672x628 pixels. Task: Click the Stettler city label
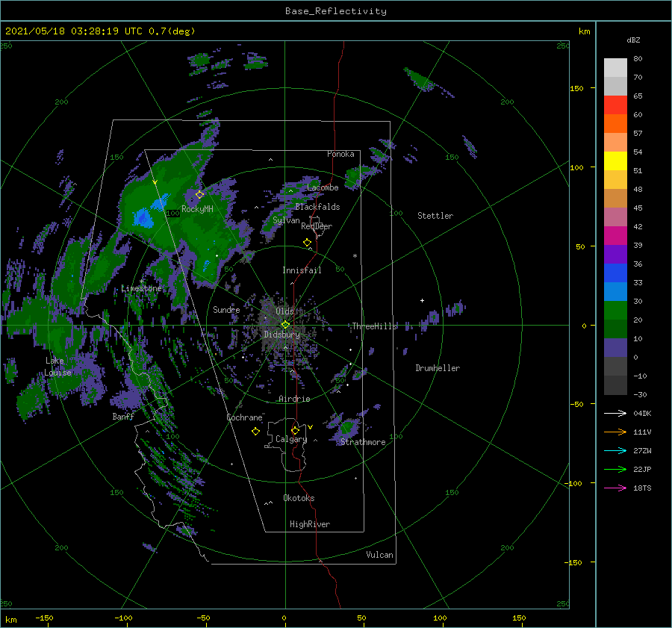[435, 216]
